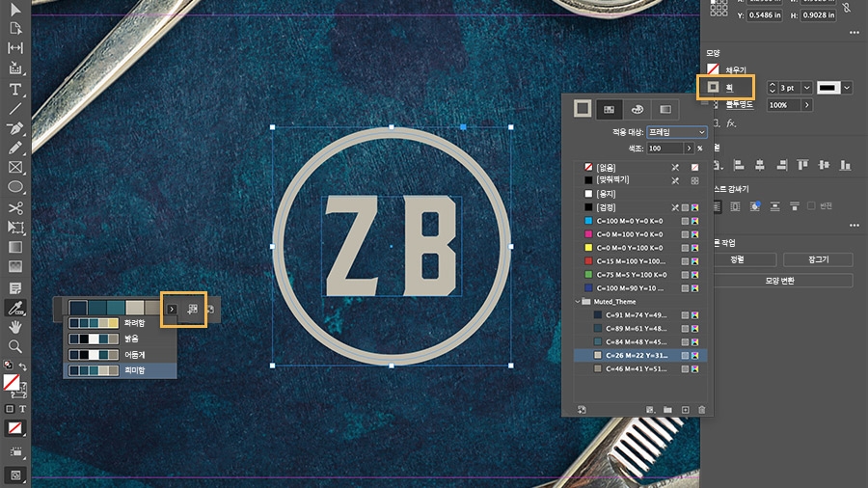Select C=0 M=100 Y=0 K=0 magenta swatch
868x488 pixels.
pos(640,234)
